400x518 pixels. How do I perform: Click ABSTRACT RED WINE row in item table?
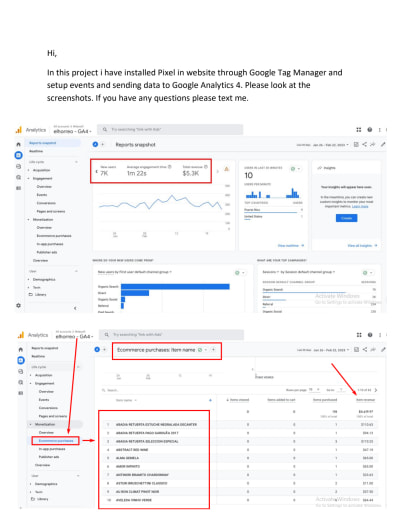[238, 450]
